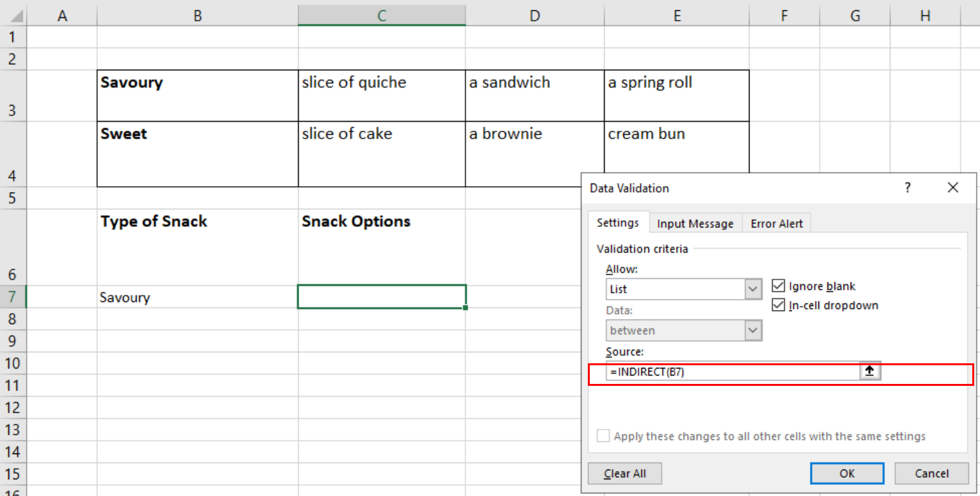Viewport: 980px width, 496px height.
Task: Click the 'slice of quiche' cell
Action: [x=382, y=95]
